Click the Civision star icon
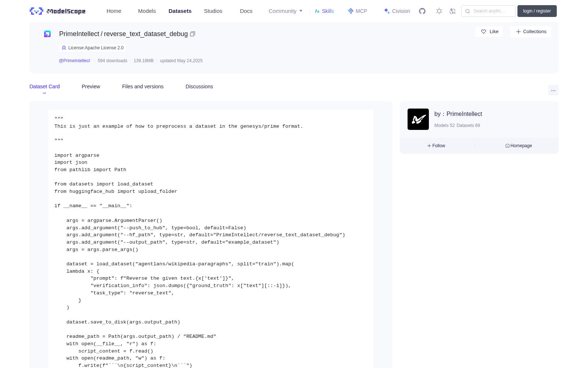The image size is (588, 368). click(387, 11)
